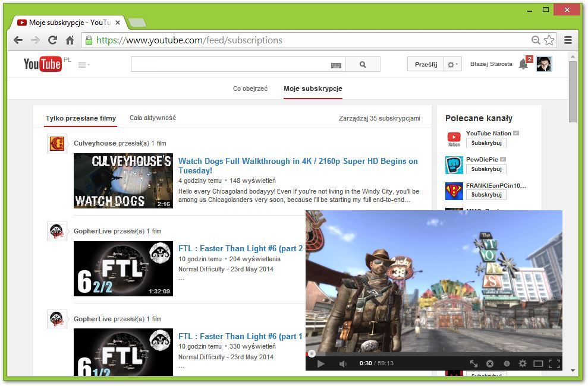The width and height of the screenshot is (588, 386).
Task: Select the Tylko przesłane filmy tab
Action: coord(81,118)
